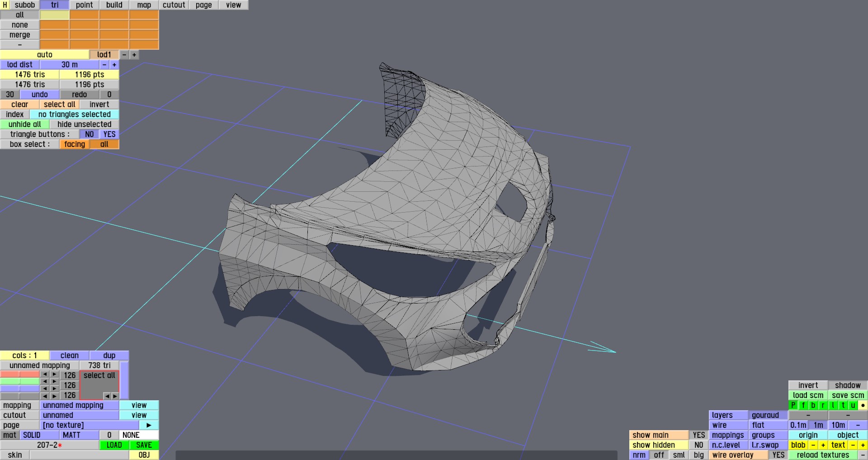Image resolution: width=868 pixels, height=460 pixels.
Task: Open the 'unnamed' cutout selector
Action: [x=79, y=415]
